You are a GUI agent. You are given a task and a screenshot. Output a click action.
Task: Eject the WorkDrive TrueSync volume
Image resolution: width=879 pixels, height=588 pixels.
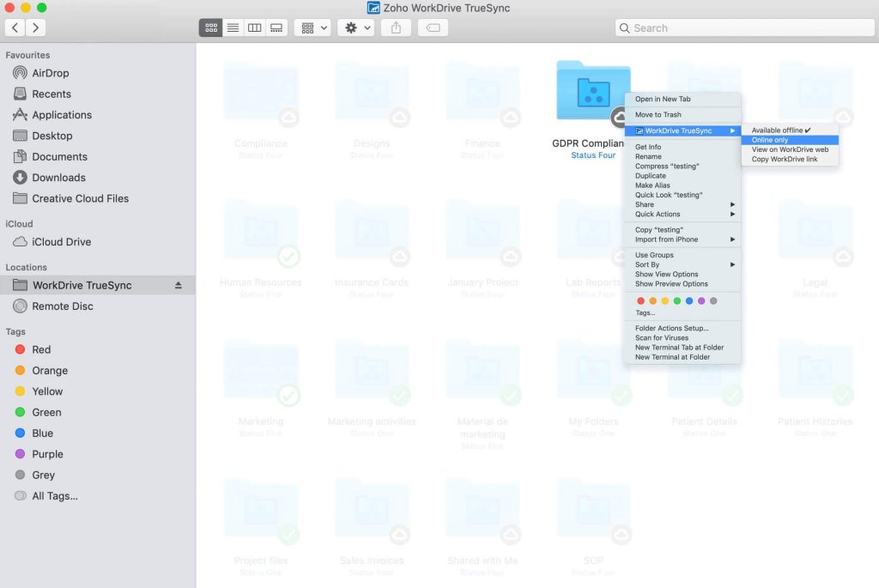(x=179, y=285)
